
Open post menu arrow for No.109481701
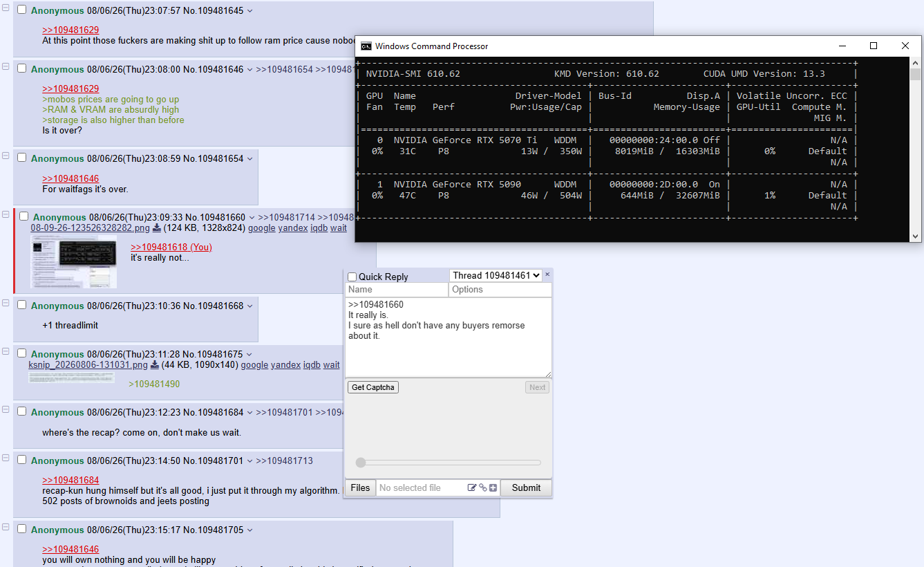pyautogui.click(x=250, y=461)
